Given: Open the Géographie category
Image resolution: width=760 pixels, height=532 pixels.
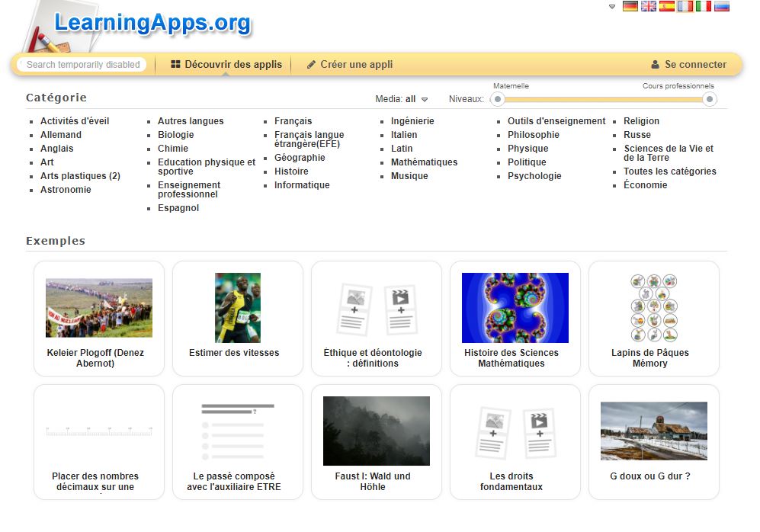Looking at the screenshot, I should click(x=300, y=158).
